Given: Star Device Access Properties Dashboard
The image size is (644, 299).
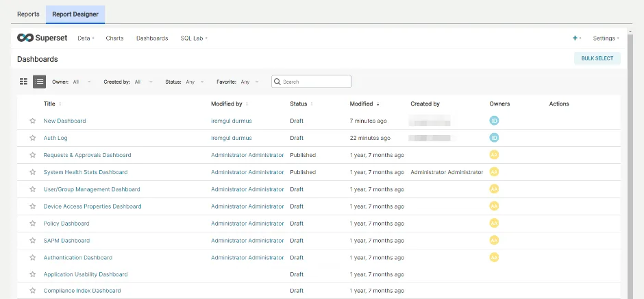Looking at the screenshot, I should click(x=32, y=206).
